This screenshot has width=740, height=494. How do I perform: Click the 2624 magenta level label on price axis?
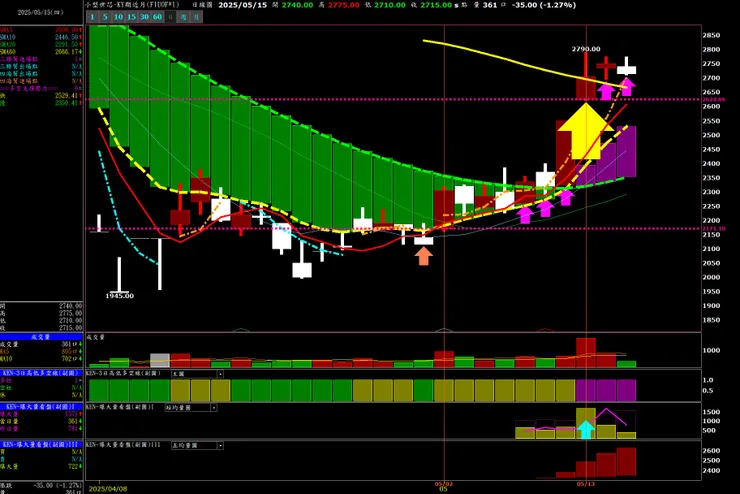714,100
